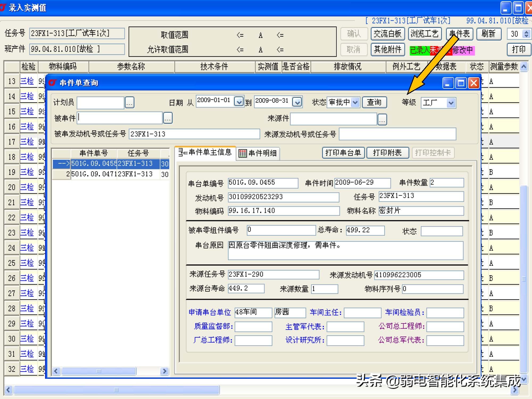Open the 状态 审批中 dropdown
The width and height of the screenshot is (532, 399).
point(355,102)
